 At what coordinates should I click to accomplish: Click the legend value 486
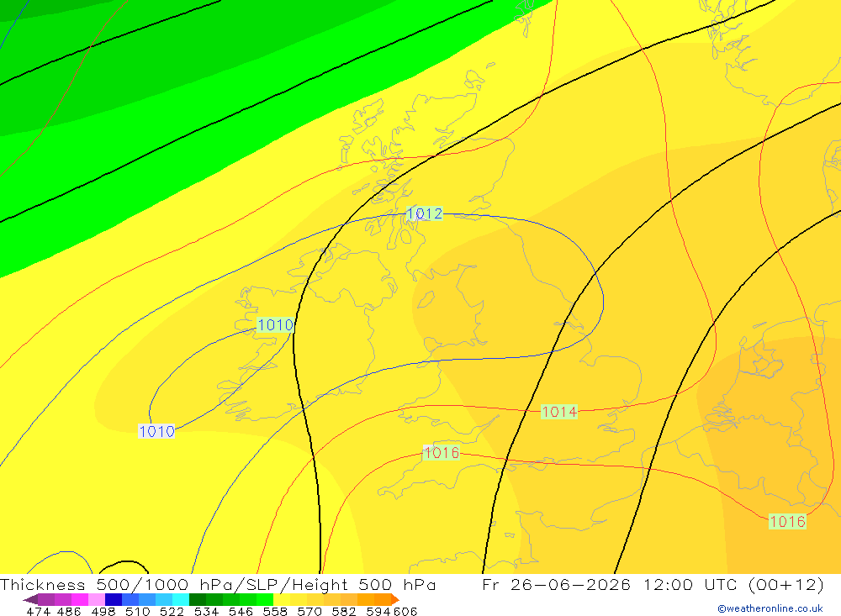click(x=69, y=611)
